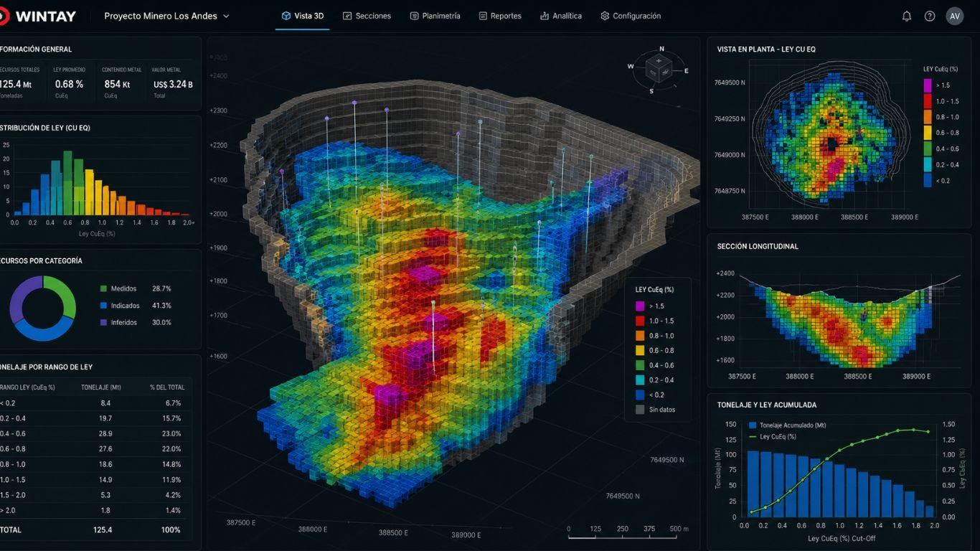
Task: Click the 19.7 tonnage cell
Action: [105, 418]
